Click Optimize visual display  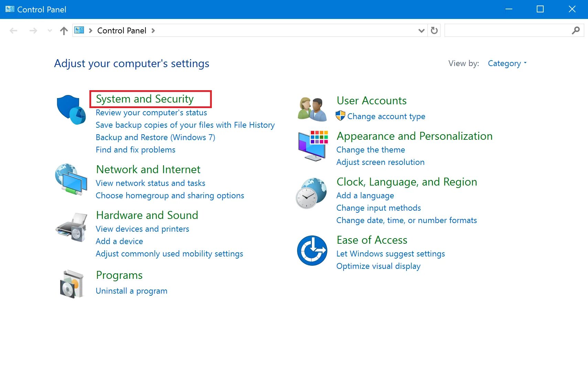tap(378, 266)
